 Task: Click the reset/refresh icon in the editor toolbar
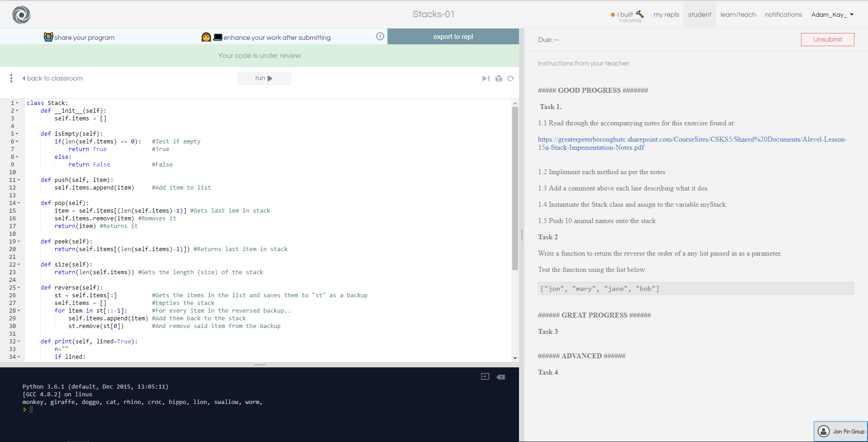click(511, 79)
